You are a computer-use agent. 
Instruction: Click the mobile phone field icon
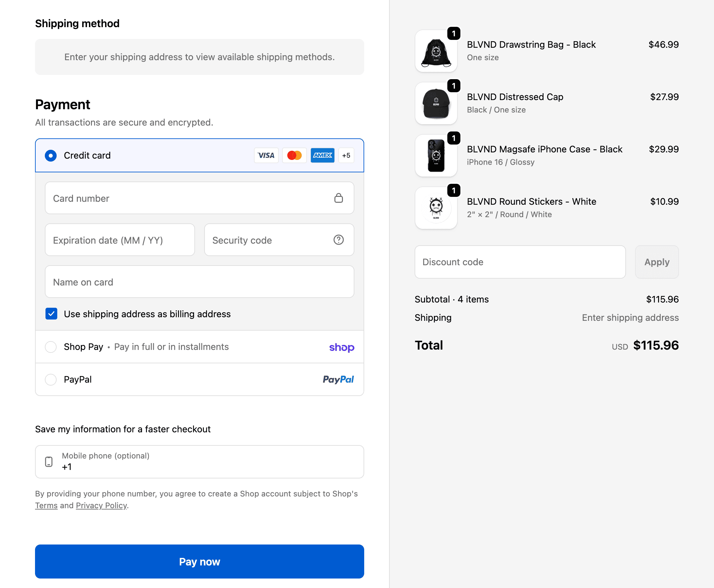point(49,462)
